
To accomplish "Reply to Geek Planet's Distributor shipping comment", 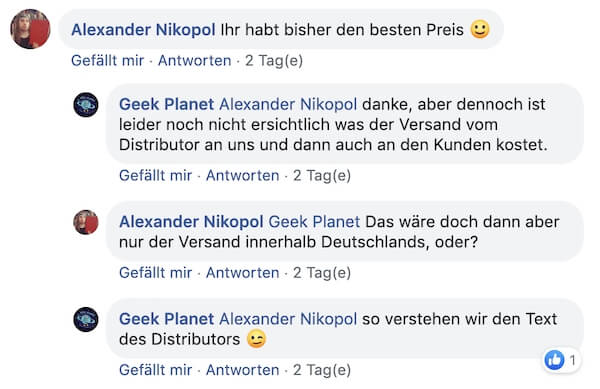I will tap(243, 176).
